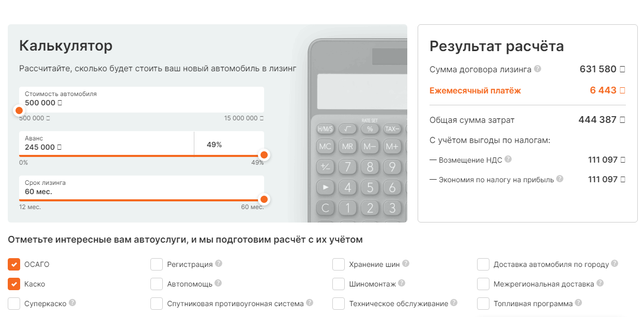Select the Спутниковая противоугонная система checkbox
This screenshot has height=317, width=644.
(157, 304)
